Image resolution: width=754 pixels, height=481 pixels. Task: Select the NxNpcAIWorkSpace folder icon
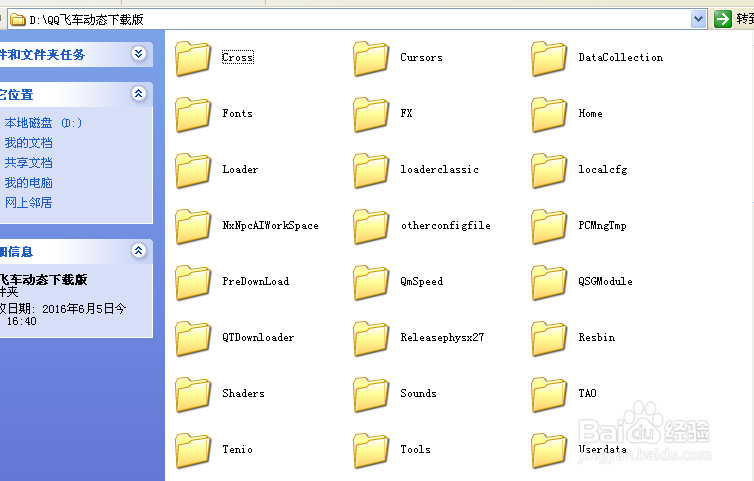193,227
